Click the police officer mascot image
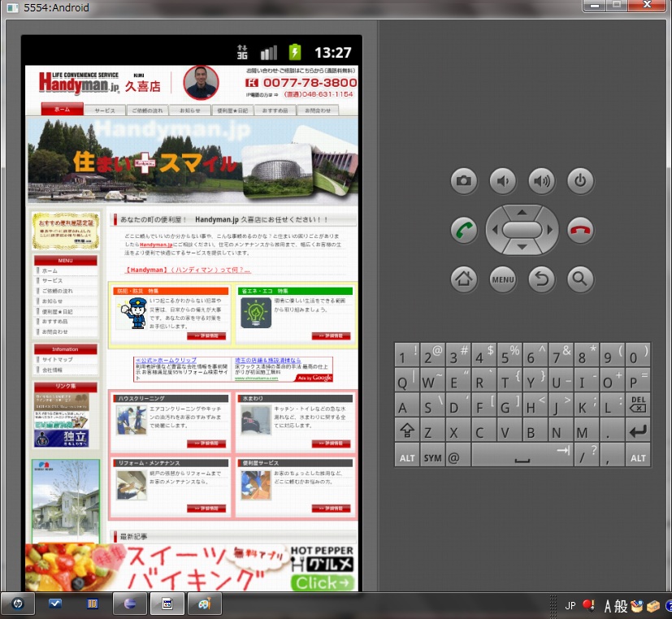The image size is (672, 619). tap(133, 313)
